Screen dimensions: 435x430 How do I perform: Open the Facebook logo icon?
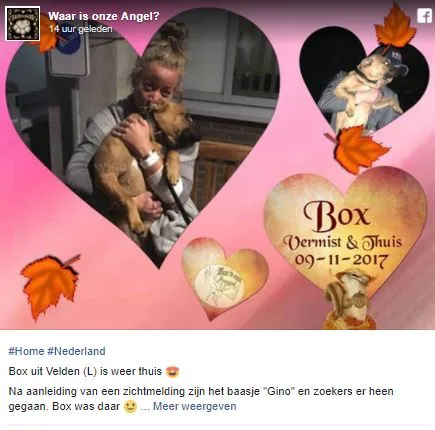[x=424, y=16]
